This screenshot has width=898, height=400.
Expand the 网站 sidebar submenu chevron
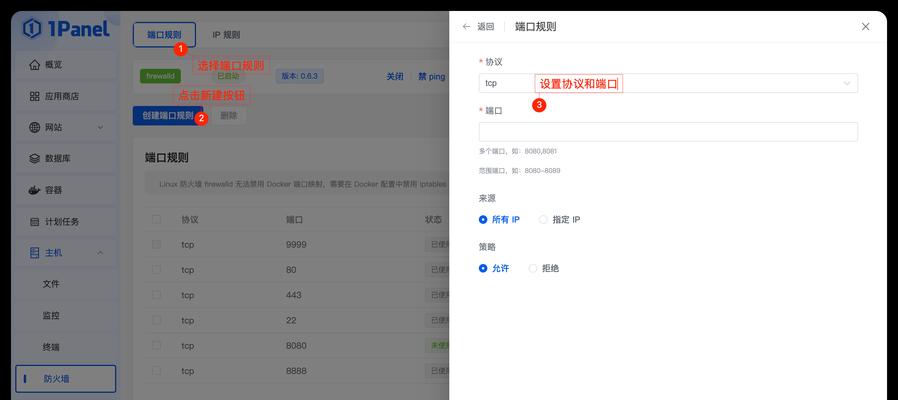(100, 127)
